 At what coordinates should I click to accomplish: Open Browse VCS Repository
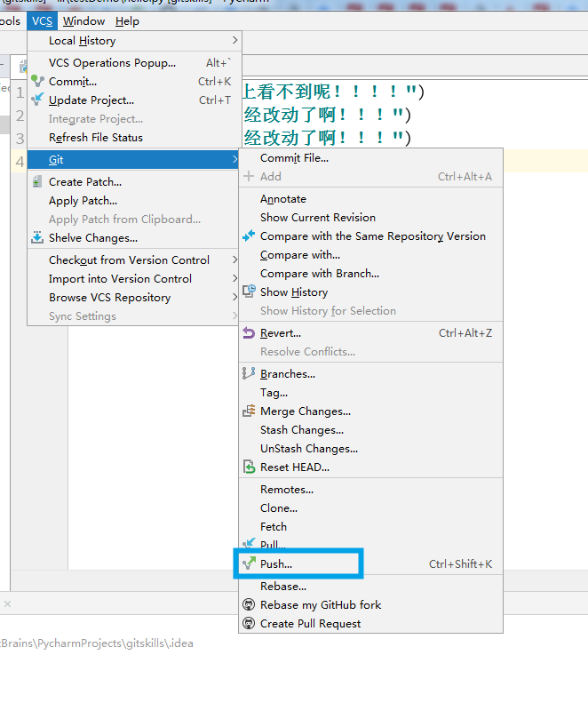(x=133, y=297)
